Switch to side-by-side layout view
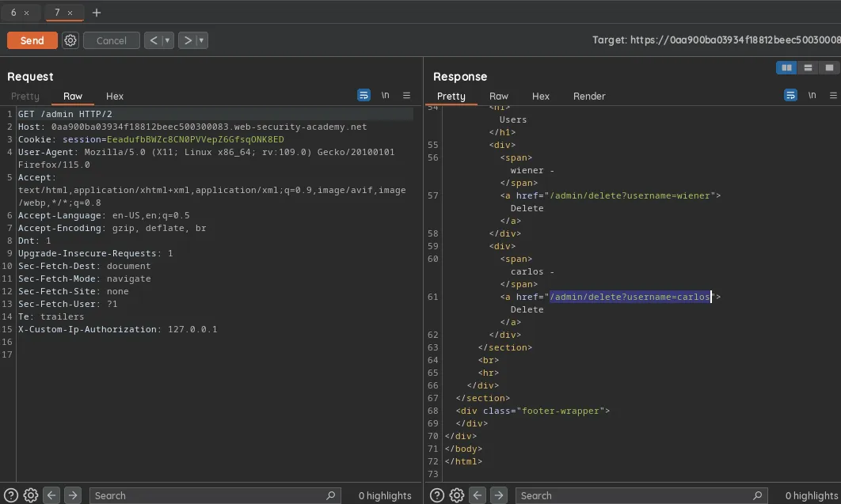The width and height of the screenshot is (841, 504). [x=787, y=67]
